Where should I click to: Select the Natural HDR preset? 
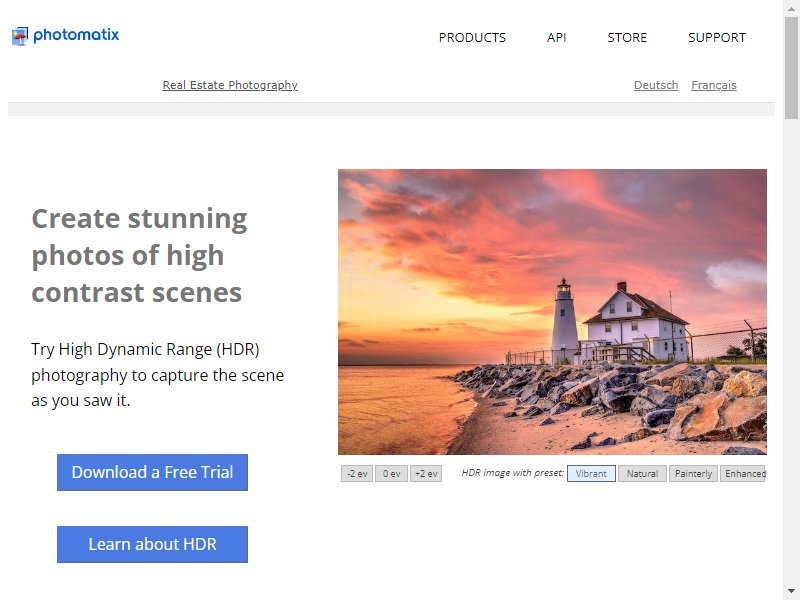click(642, 473)
